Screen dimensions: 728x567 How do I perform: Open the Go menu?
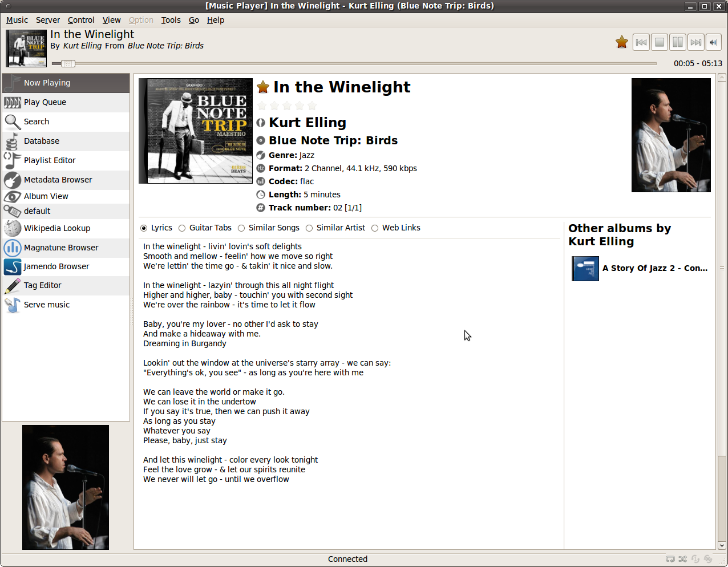(x=194, y=20)
